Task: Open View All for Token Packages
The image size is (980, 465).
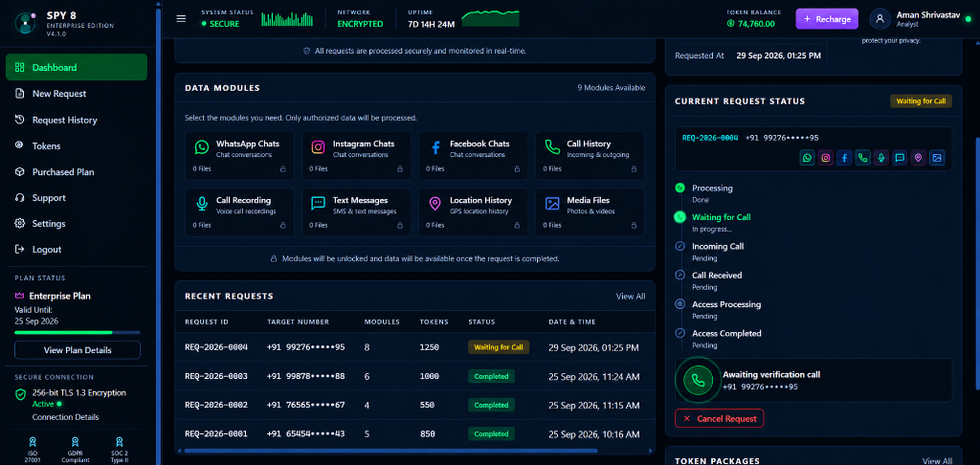Action: tap(938, 461)
